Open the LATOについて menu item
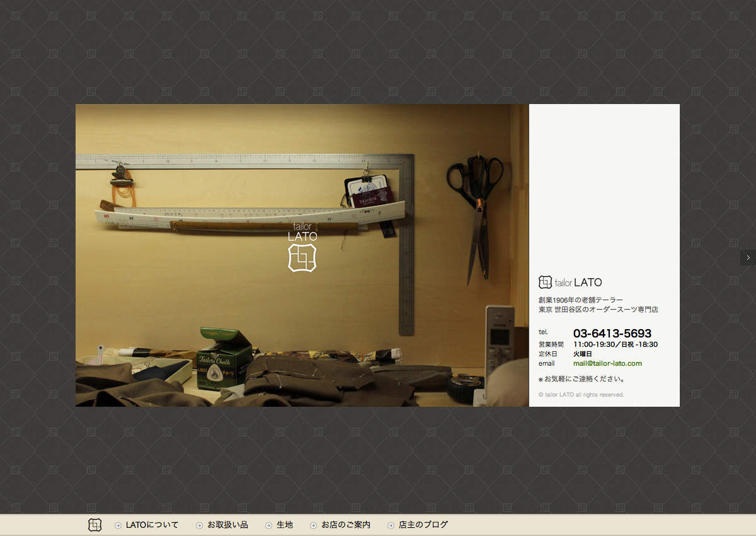The image size is (756, 536). coord(152,525)
